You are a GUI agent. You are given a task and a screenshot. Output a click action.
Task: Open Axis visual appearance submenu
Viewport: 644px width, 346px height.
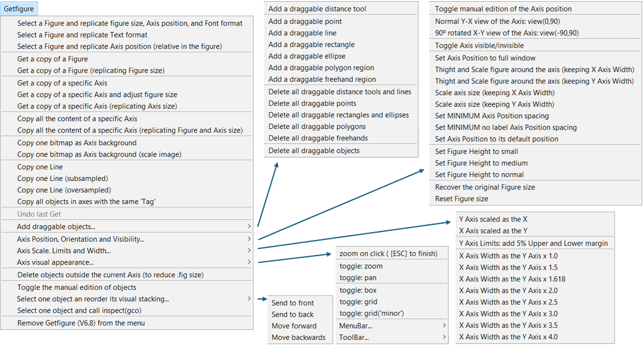tap(127, 262)
